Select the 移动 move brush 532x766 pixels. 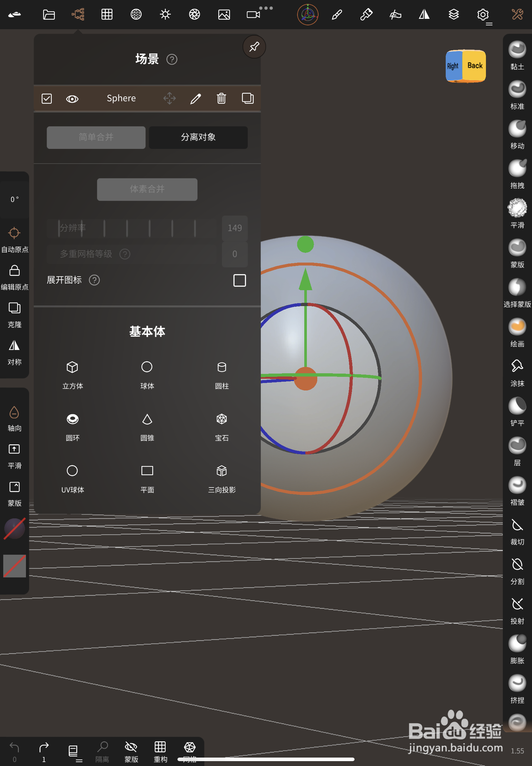(x=517, y=135)
